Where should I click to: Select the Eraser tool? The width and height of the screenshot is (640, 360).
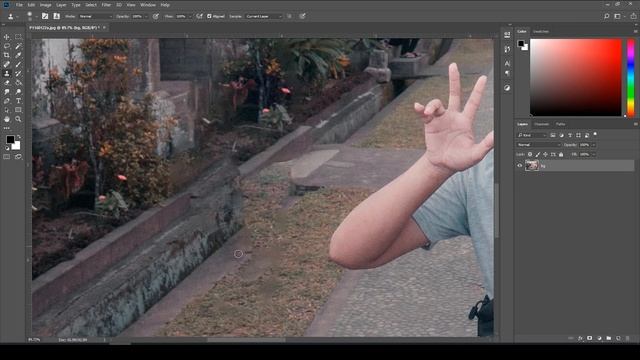[7, 82]
